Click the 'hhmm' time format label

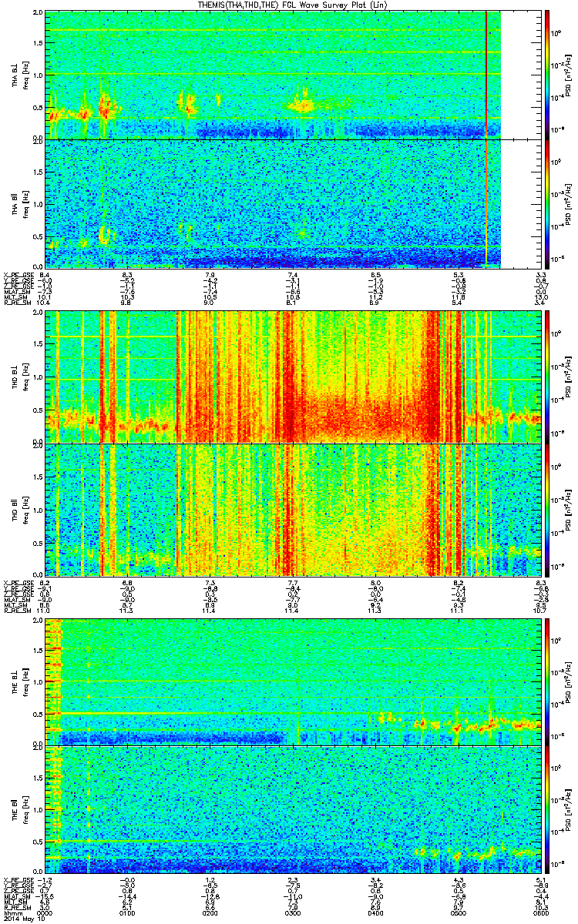12,913
